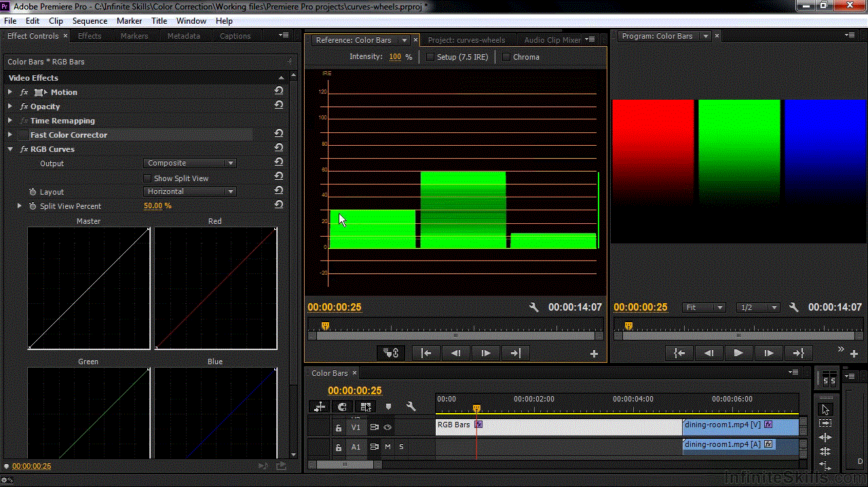The height and width of the screenshot is (487, 868).
Task: Reset the Motion effect parameters
Action: tap(279, 92)
